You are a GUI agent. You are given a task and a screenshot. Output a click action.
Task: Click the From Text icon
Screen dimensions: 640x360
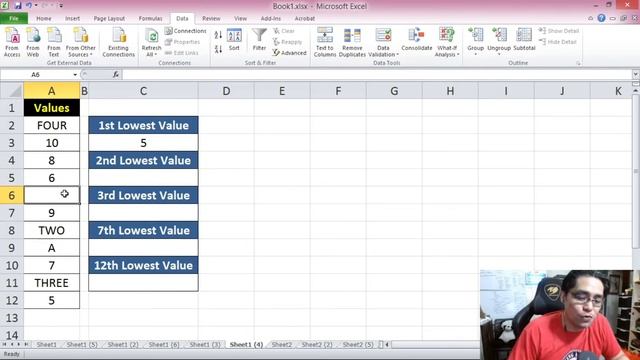[x=53, y=42]
